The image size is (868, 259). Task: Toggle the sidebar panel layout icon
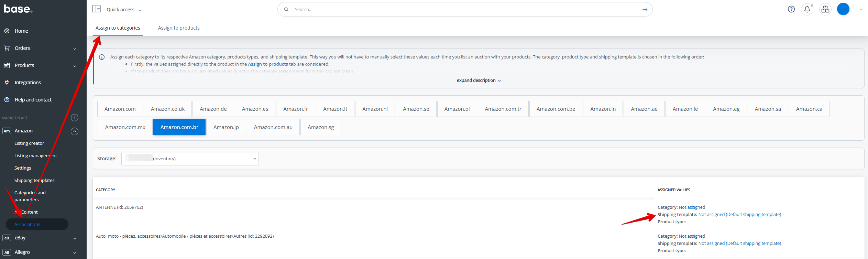[96, 9]
